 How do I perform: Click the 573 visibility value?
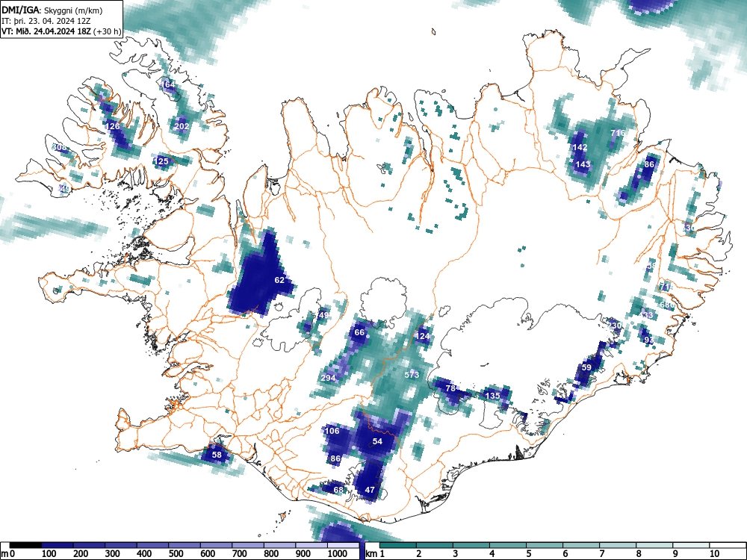412,375
